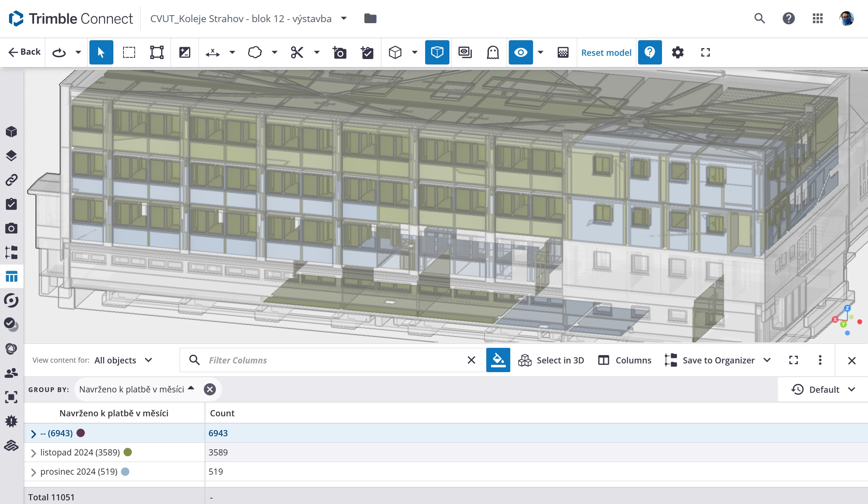Select the rectangle marquee selection tool
868x504 pixels.
coord(129,53)
